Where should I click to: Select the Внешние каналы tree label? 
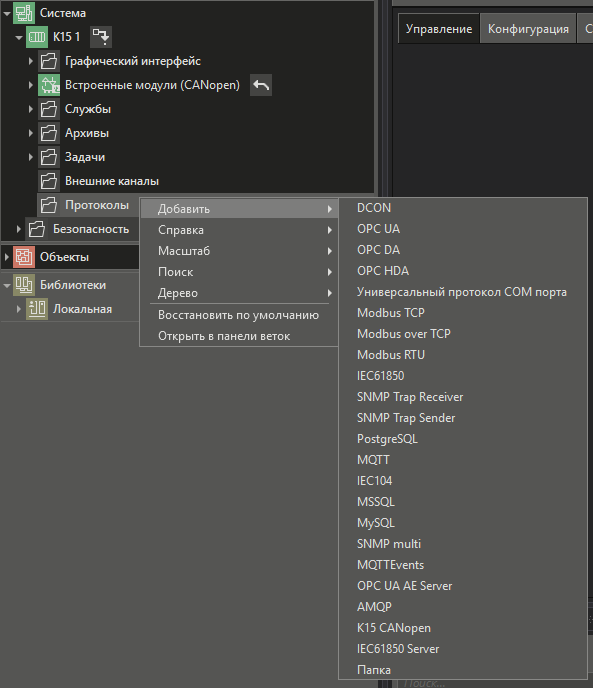coord(112,181)
